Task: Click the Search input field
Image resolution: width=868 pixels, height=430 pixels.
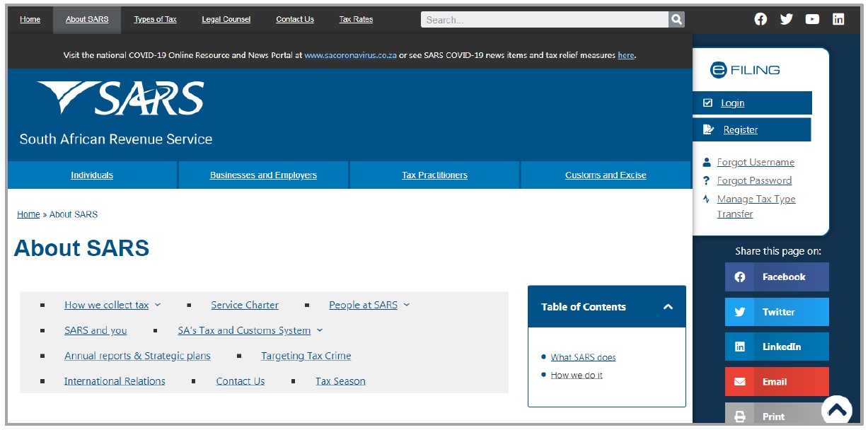Action: [545, 20]
